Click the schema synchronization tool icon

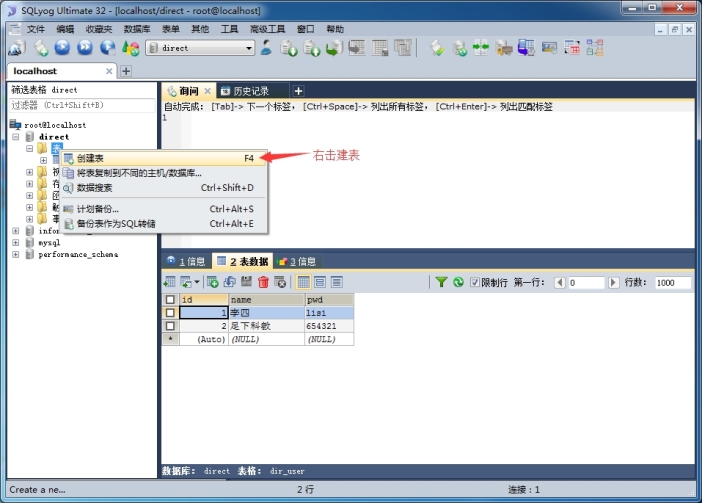[481, 48]
